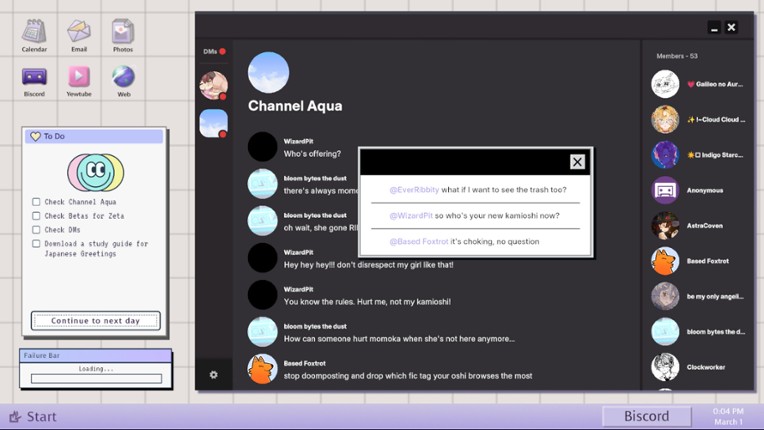Click the Biscord taskbar button
Screen dimensions: 764x430
pos(647,416)
